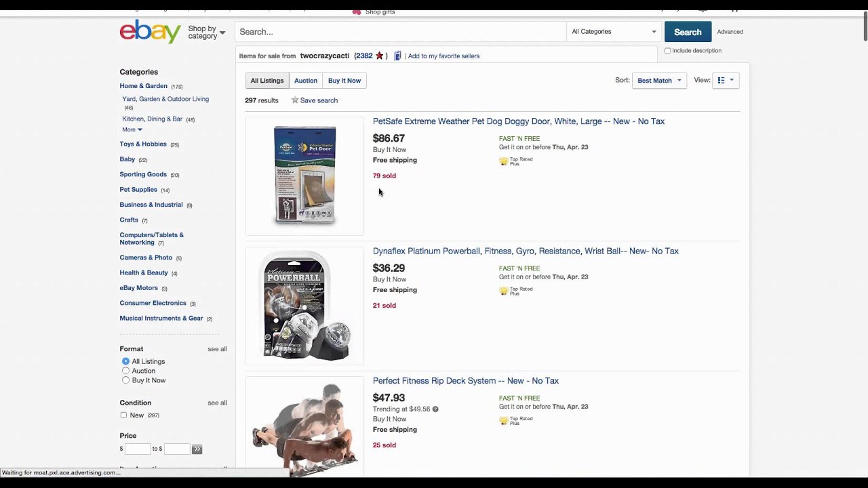Screen dimensions: 868x488
Task: Click the favorite sellers icon
Action: pyautogui.click(x=397, y=56)
